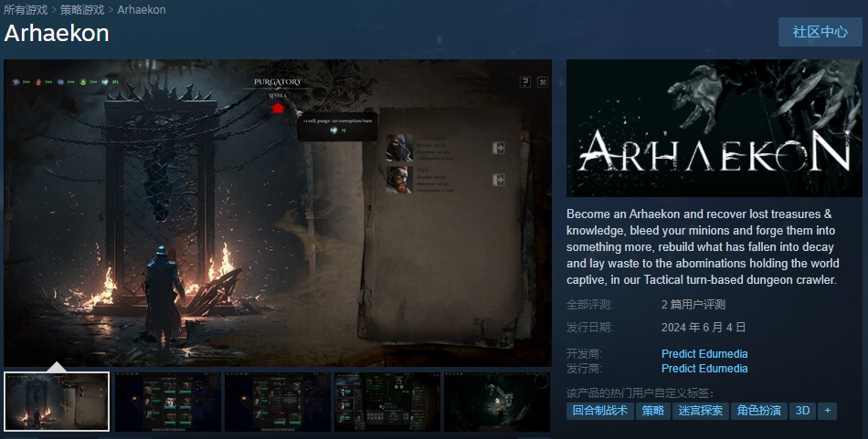The width and height of the screenshot is (868, 439).
Task: Click the main Purgatory screenshot preview
Action: 278,213
